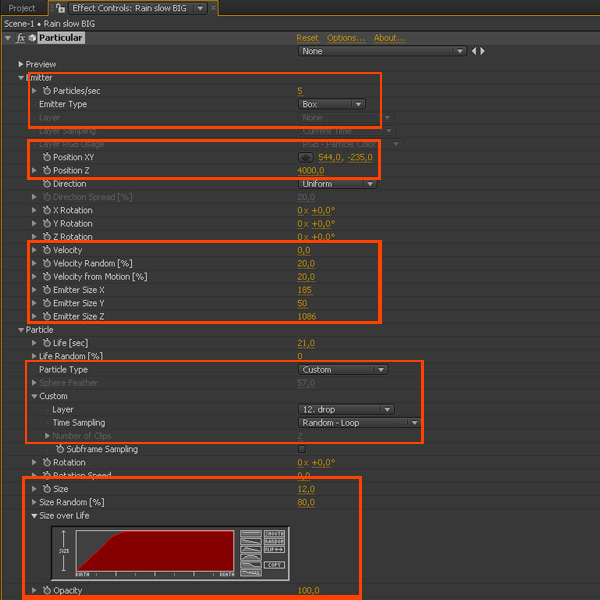Toggle the Opacity stopwatch
600x600 pixels.
coord(47,590)
